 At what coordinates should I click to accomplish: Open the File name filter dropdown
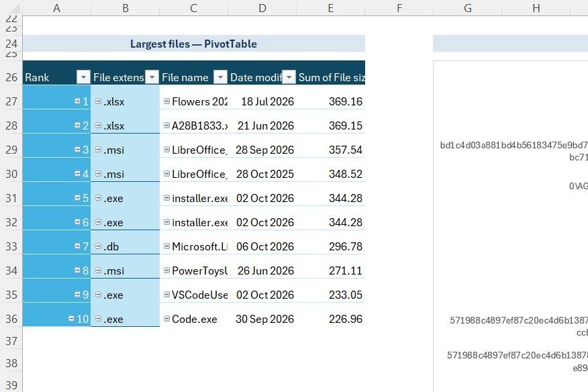[x=220, y=77]
